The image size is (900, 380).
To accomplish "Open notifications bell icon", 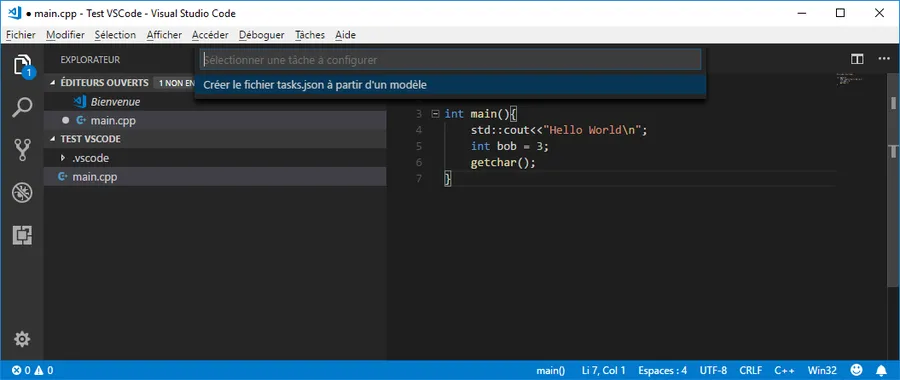I will [x=882, y=370].
